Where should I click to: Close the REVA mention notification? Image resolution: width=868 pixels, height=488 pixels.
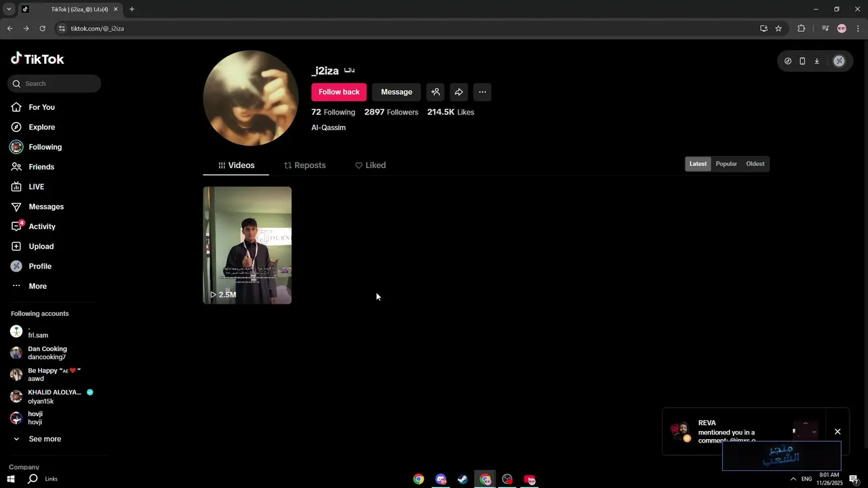pyautogui.click(x=837, y=432)
